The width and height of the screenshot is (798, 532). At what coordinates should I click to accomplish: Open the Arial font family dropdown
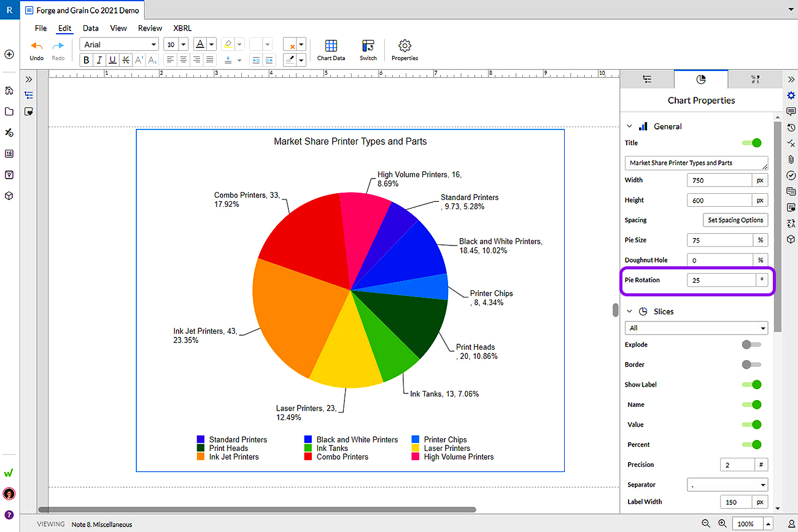[119, 45]
